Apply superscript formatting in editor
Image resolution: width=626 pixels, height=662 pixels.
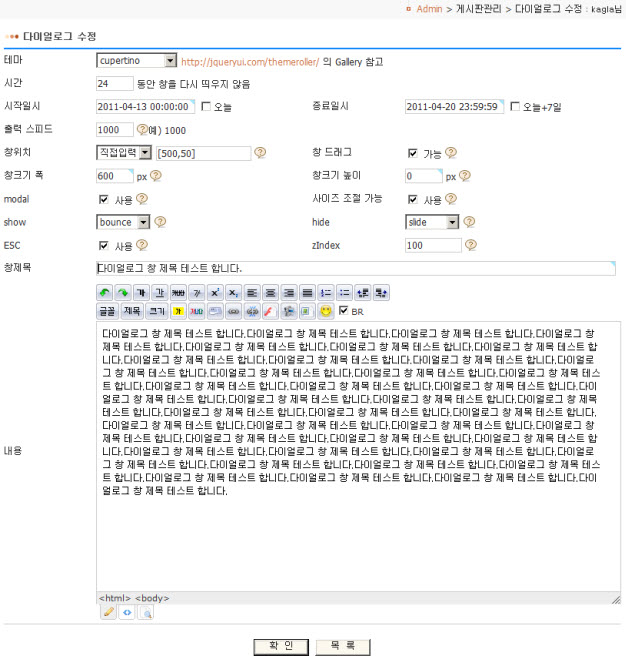click(x=214, y=293)
